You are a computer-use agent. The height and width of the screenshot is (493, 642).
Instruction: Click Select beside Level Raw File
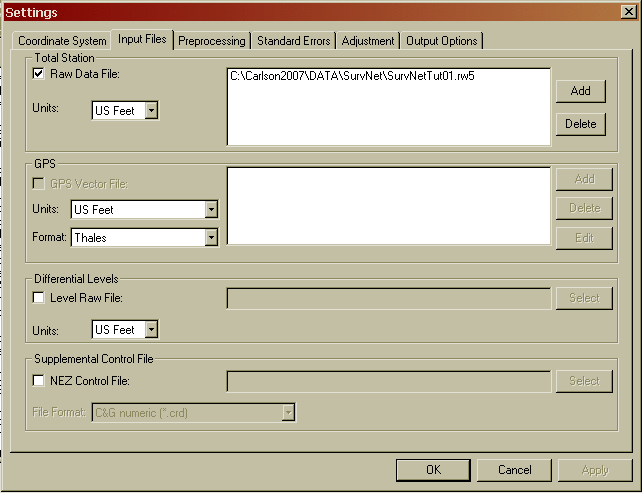pos(584,298)
